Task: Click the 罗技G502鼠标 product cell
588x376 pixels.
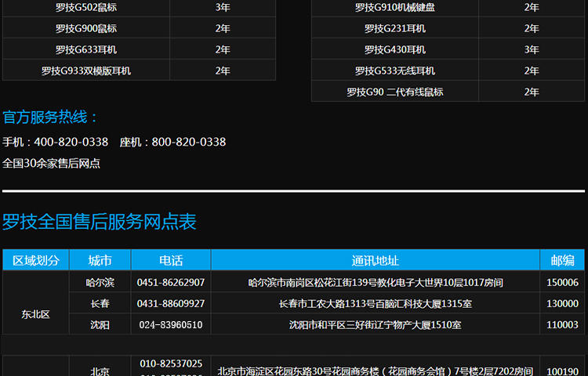Action: pyautogui.click(x=86, y=8)
